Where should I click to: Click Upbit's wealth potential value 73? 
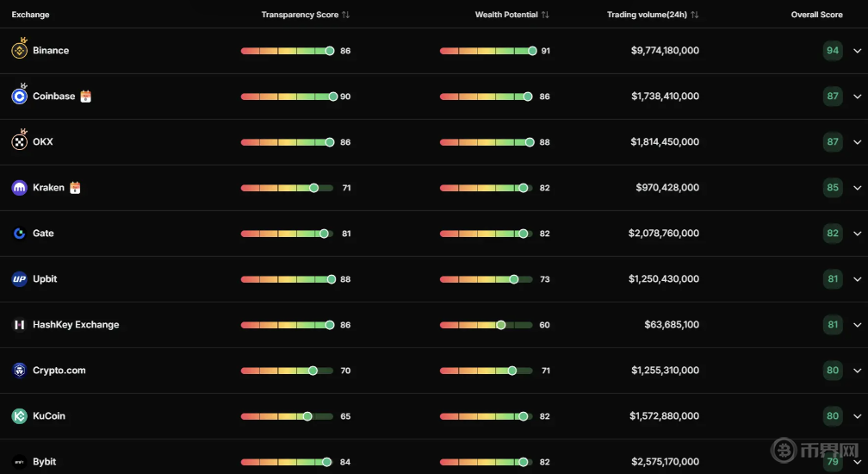545,279
